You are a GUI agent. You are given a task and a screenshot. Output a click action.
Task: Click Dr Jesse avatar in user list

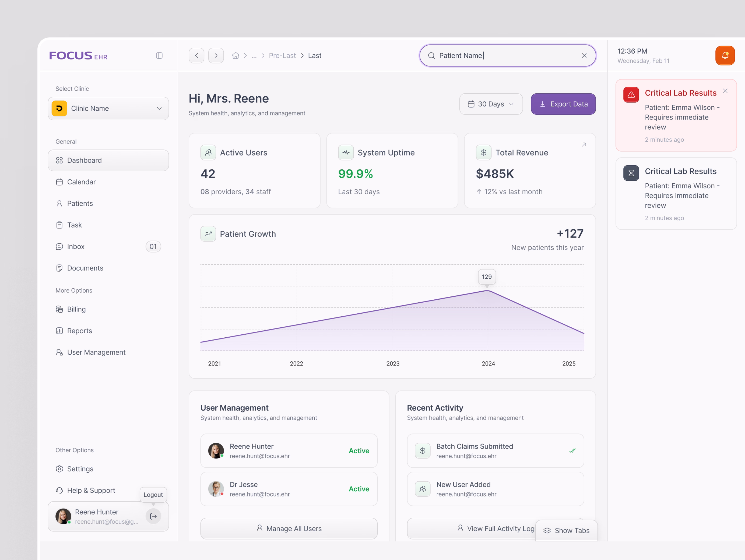click(x=216, y=489)
